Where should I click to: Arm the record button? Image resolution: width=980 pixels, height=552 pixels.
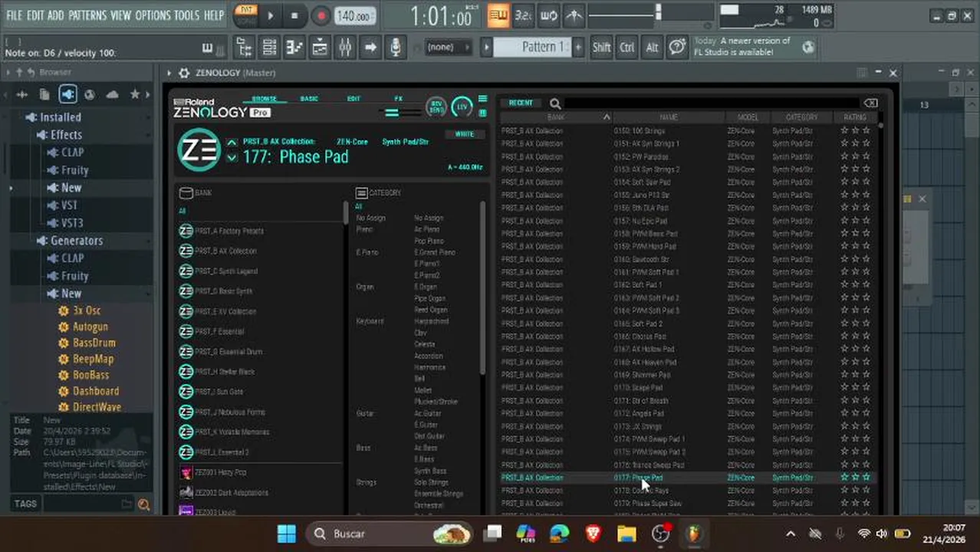pyautogui.click(x=321, y=15)
